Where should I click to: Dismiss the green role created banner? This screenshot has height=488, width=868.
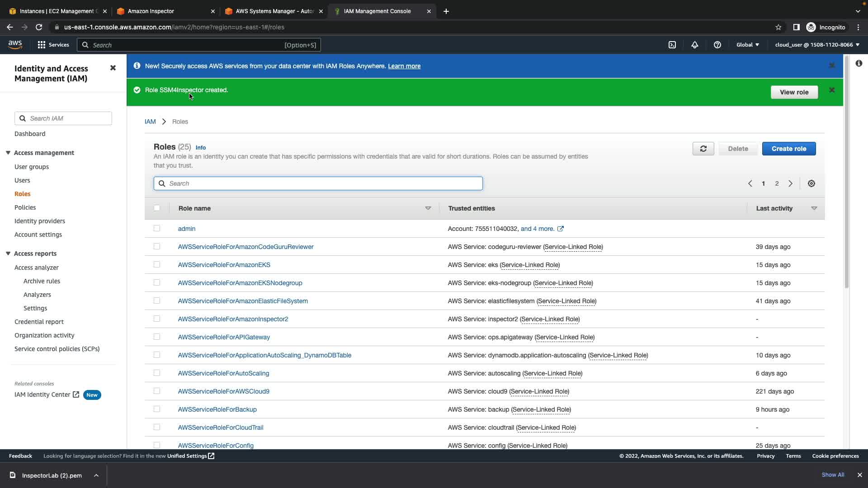pos(832,90)
